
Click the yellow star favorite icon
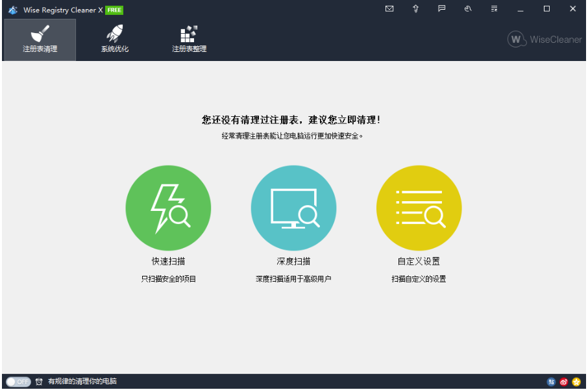tap(576, 382)
